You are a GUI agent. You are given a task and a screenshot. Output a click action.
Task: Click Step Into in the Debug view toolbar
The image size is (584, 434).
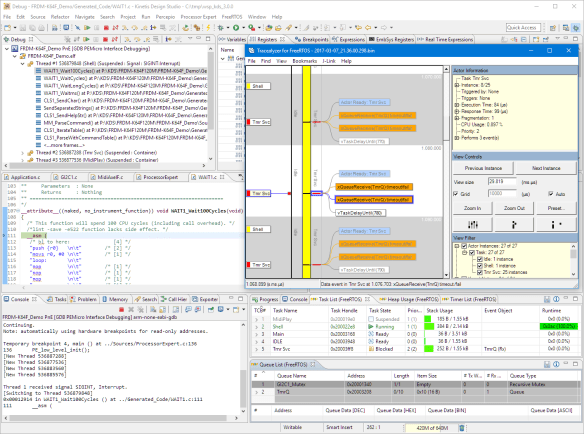coord(127,39)
